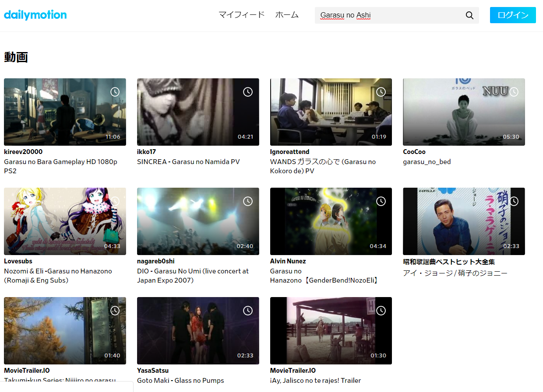This screenshot has height=392, width=543.
Task: Add SINCREA Garasu no Namida to watch later
Action: [248, 92]
